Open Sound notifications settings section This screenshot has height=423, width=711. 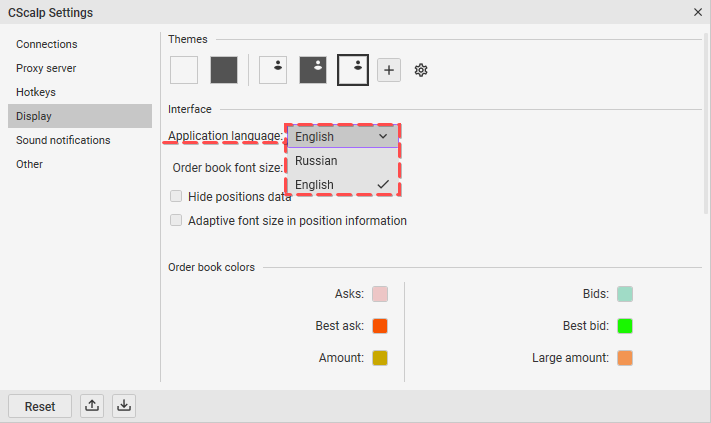pos(80,140)
